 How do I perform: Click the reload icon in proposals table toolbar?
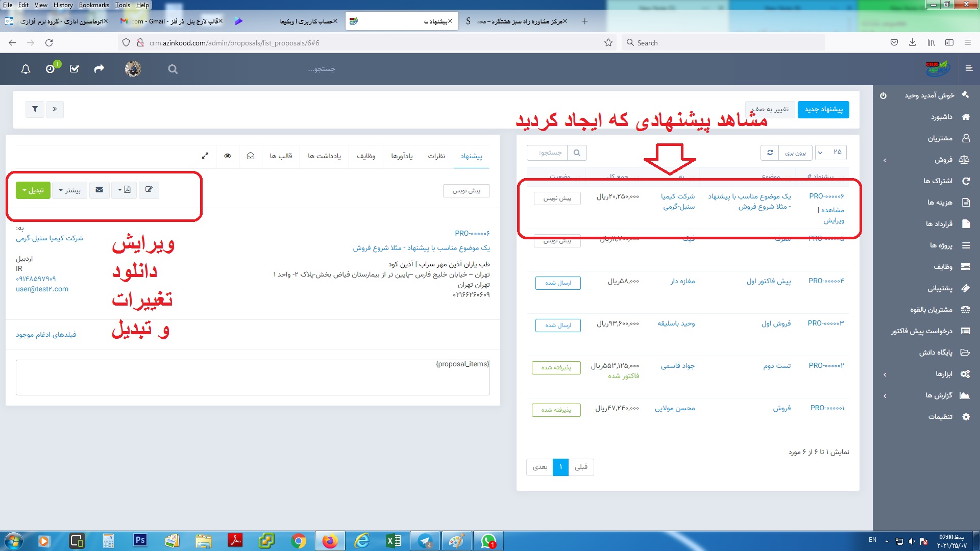[770, 153]
